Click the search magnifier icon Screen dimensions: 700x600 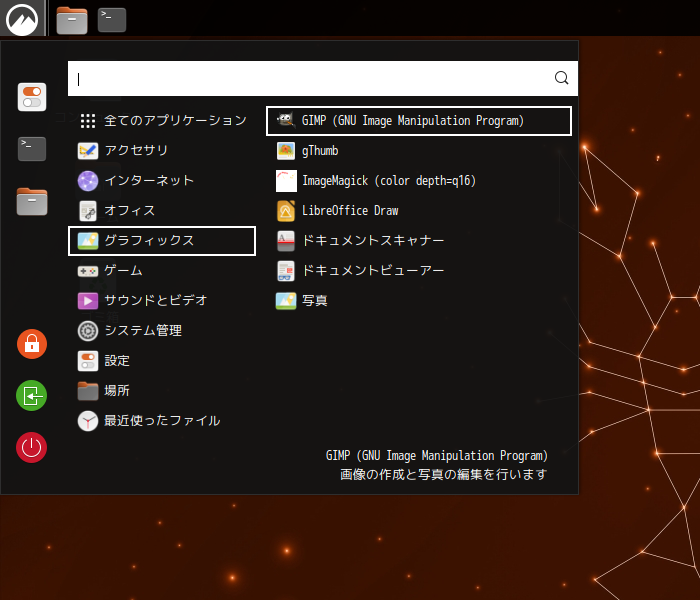pyautogui.click(x=561, y=78)
